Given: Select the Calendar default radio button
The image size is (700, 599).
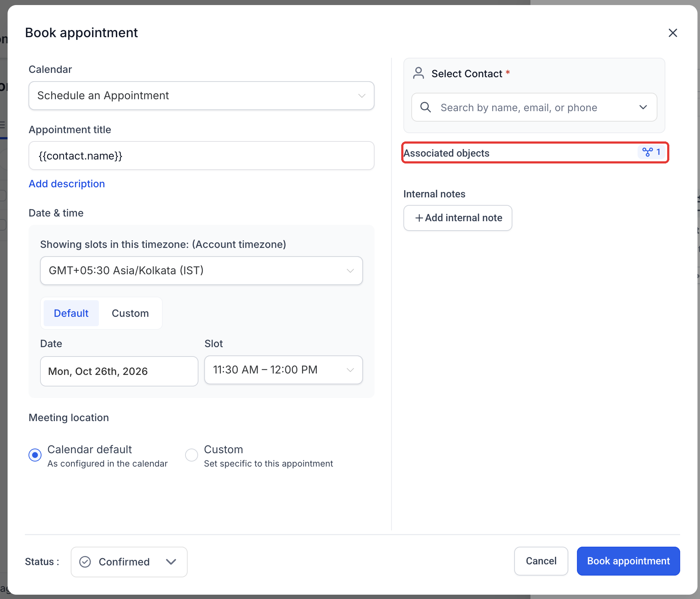Looking at the screenshot, I should click(35, 455).
